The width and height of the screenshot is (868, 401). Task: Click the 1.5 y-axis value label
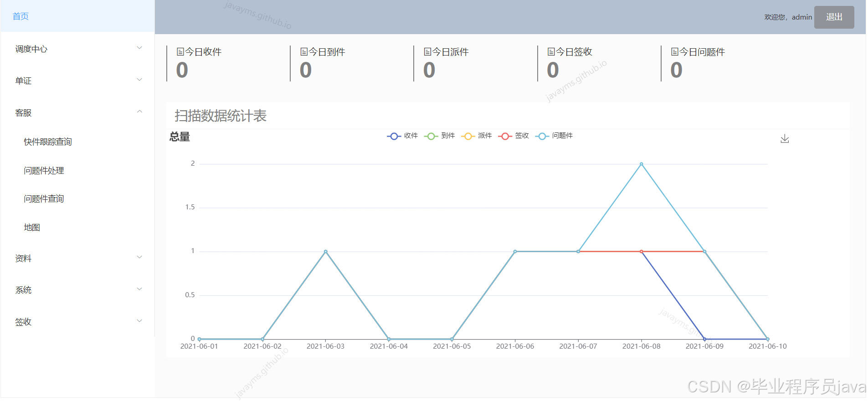point(190,207)
